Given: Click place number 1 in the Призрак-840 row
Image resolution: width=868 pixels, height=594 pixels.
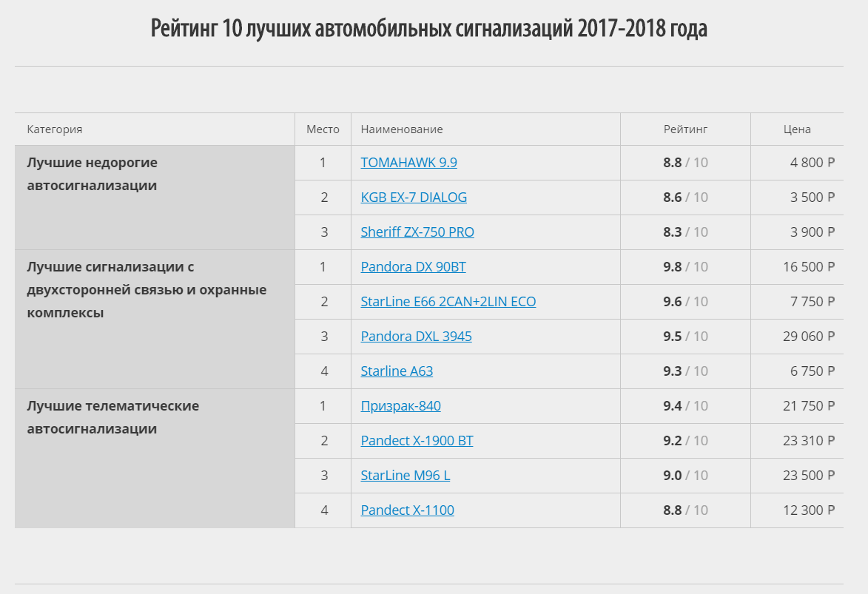Looking at the screenshot, I should [323, 406].
